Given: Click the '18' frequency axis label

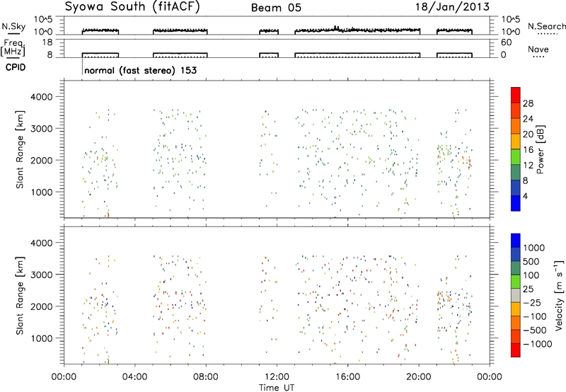Looking at the screenshot, I should click(x=47, y=42).
